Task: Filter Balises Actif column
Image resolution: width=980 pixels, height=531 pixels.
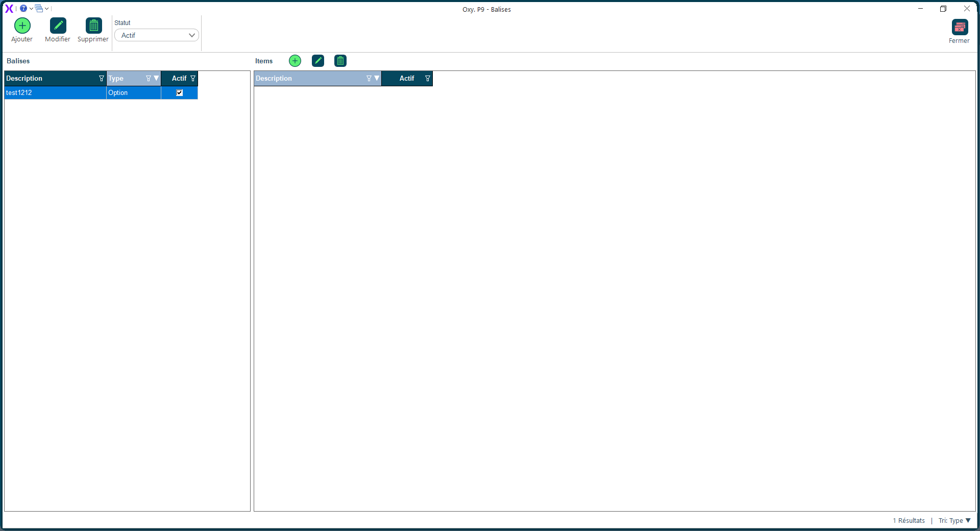Action: click(x=193, y=78)
